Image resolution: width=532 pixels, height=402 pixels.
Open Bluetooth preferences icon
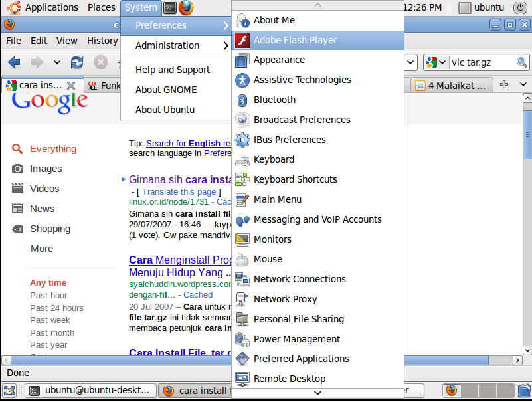(x=242, y=100)
